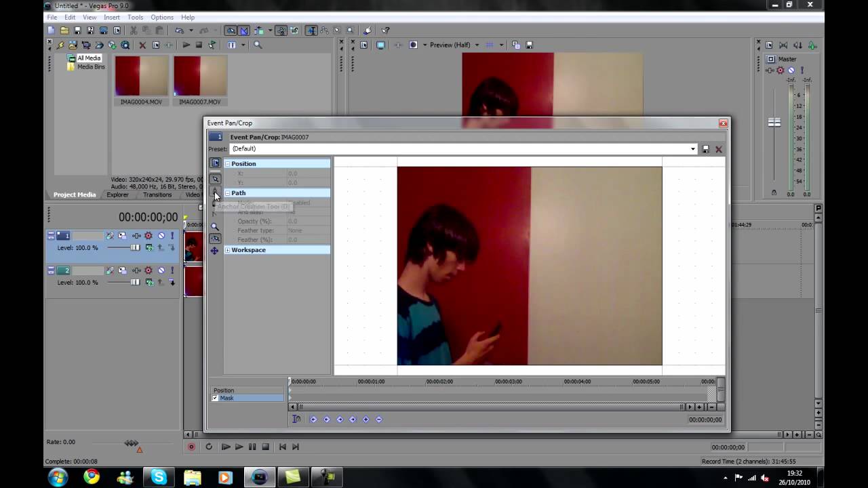Solo track 2 with the exclamation icon
The image size is (868, 488).
(x=172, y=270)
